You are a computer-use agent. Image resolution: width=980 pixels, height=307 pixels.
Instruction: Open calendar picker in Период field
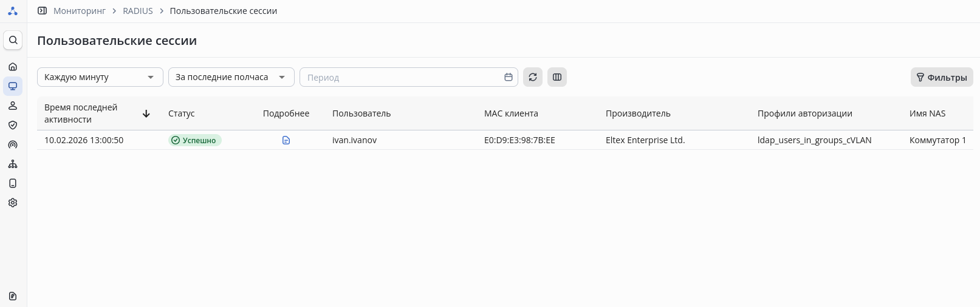(x=509, y=77)
